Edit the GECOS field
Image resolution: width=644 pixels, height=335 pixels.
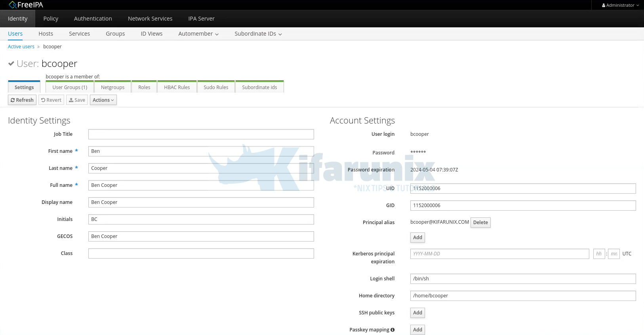tap(201, 236)
